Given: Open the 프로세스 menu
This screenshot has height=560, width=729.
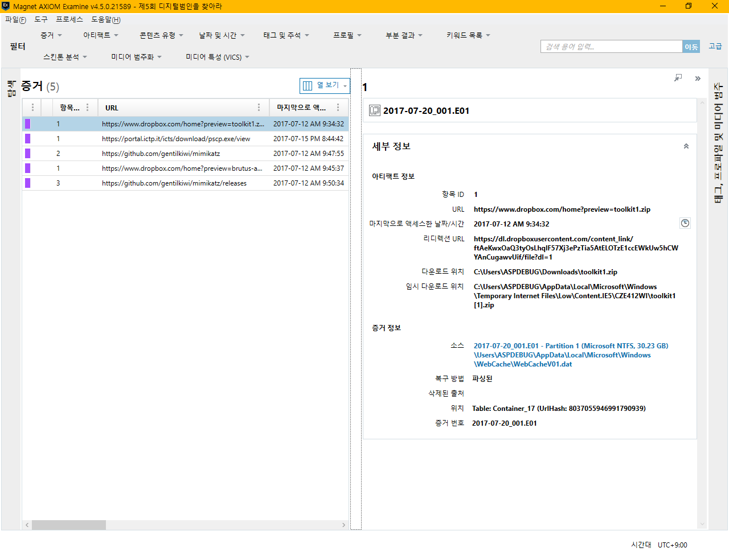Looking at the screenshot, I should (x=69, y=19).
